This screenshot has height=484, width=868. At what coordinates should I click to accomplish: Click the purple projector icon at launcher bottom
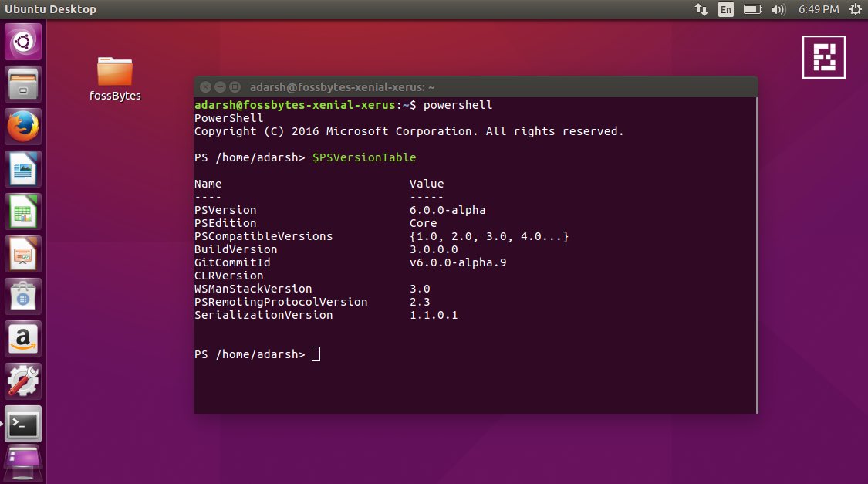coord(22,462)
